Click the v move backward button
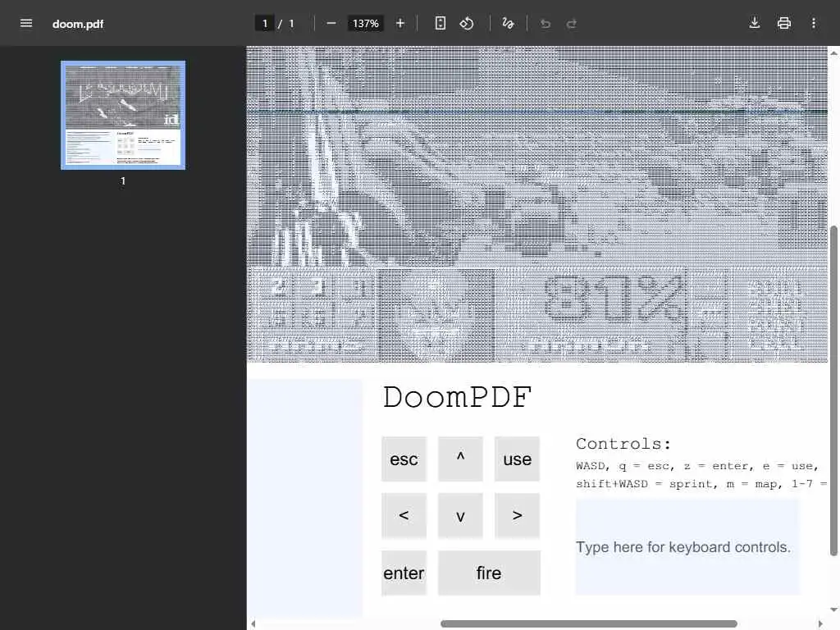Viewport: 840px width, 630px height. tap(460, 515)
